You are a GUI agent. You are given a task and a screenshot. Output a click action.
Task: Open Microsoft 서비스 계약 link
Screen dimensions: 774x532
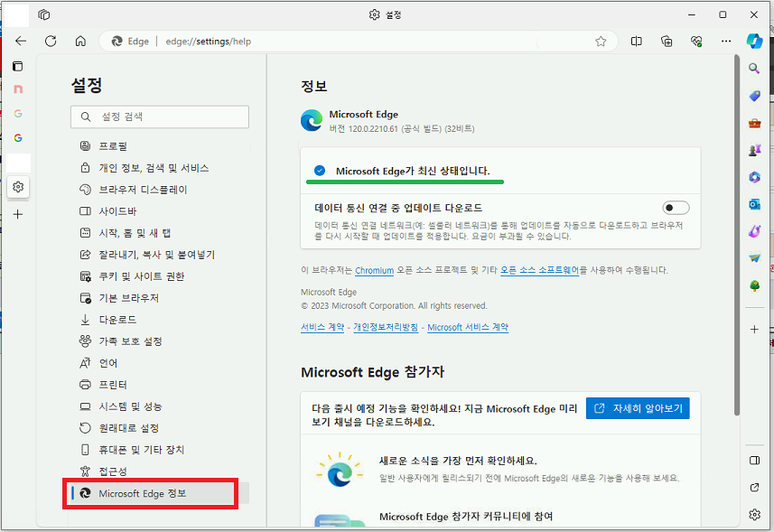[468, 327]
